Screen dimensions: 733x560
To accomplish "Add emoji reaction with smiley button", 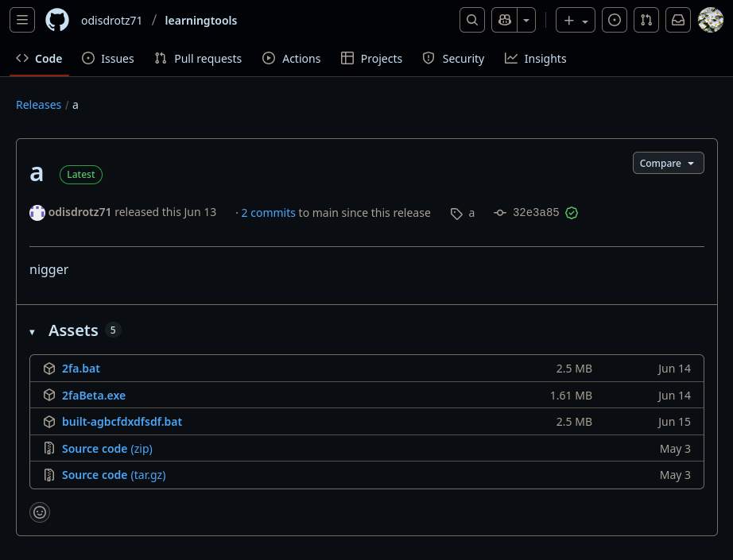I will [40, 512].
